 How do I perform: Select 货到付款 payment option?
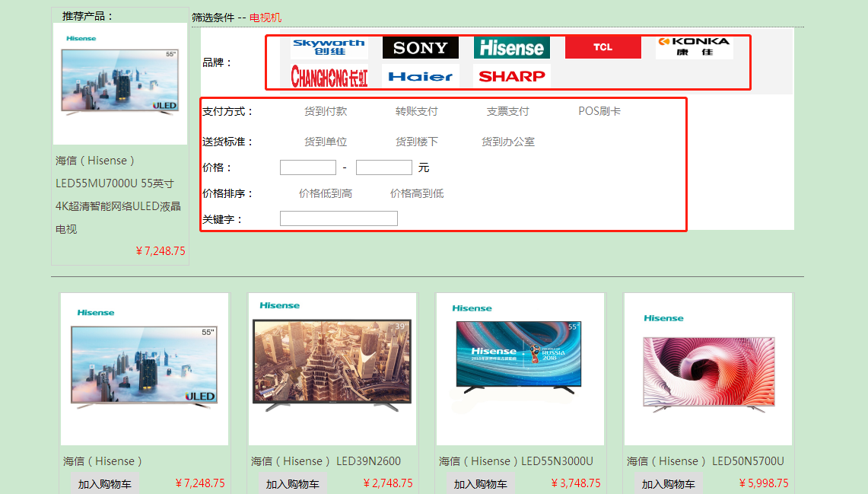pyautogui.click(x=326, y=111)
